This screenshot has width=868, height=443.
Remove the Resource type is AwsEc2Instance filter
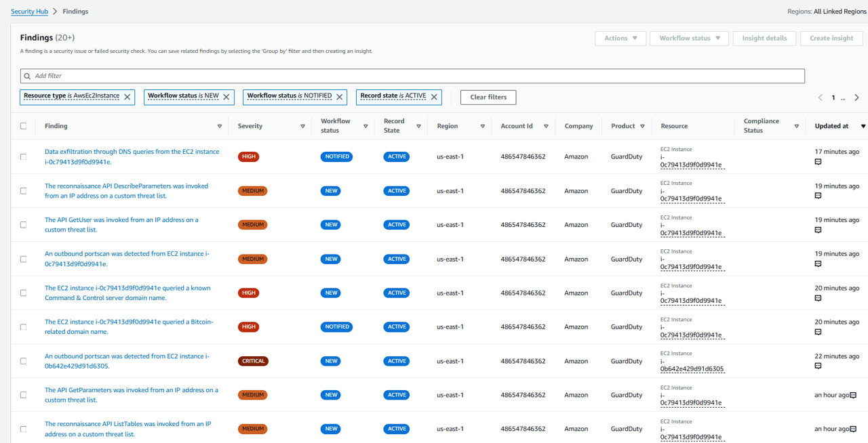[x=127, y=97]
